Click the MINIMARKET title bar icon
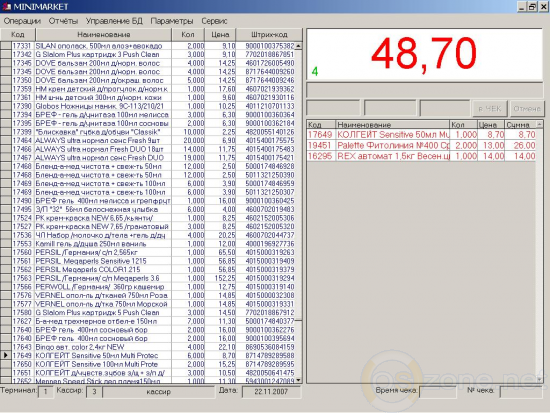This screenshot has width=550, height=413. [6, 6]
